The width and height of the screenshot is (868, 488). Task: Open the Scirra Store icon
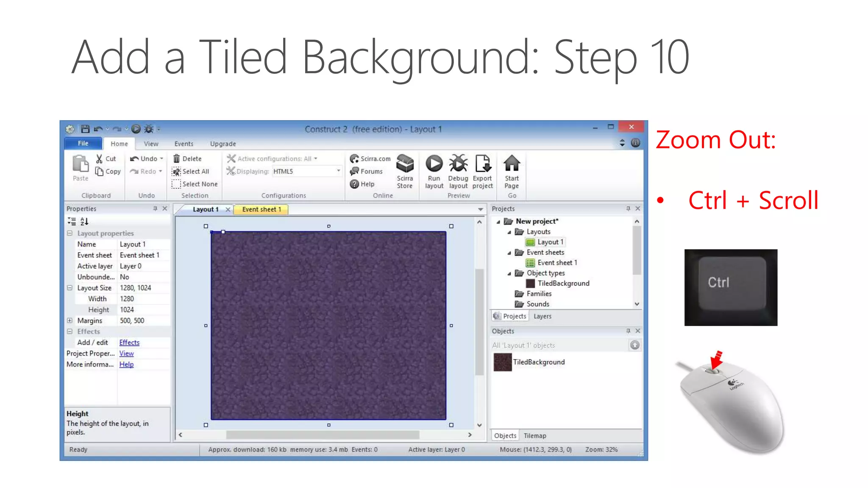(405, 164)
